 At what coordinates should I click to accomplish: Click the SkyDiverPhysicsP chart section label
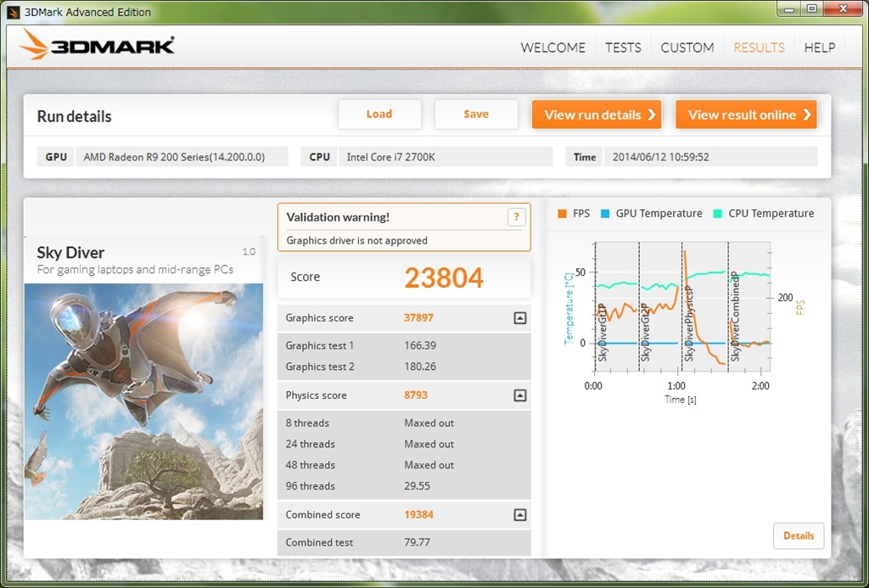tap(689, 323)
